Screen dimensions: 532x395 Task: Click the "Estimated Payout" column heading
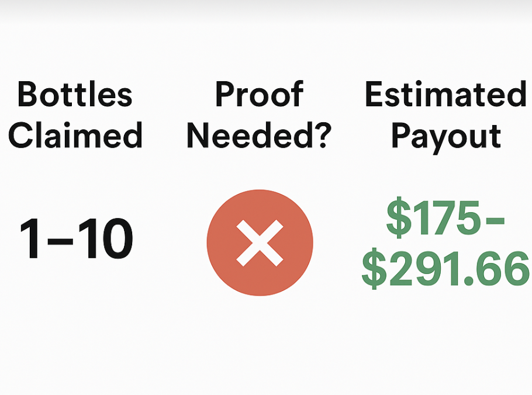click(445, 115)
